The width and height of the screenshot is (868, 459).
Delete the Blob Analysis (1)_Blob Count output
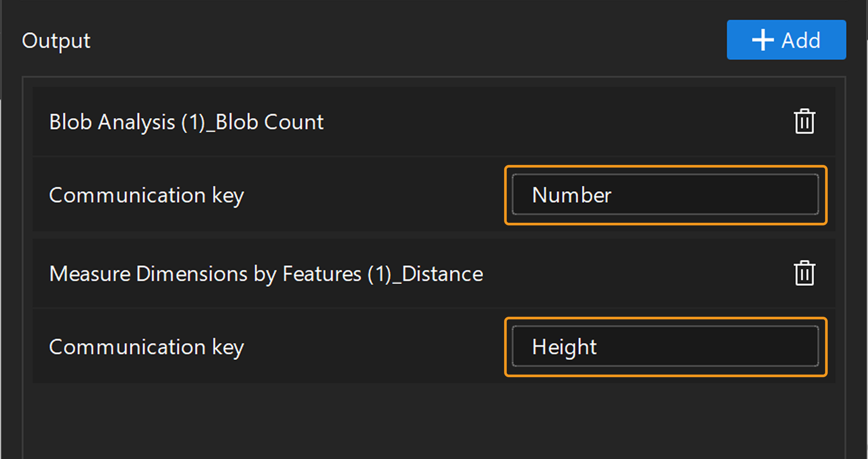(805, 121)
